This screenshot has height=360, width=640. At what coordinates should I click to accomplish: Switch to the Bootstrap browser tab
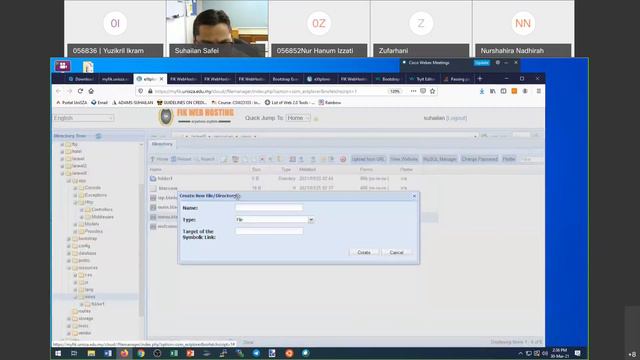388,79
